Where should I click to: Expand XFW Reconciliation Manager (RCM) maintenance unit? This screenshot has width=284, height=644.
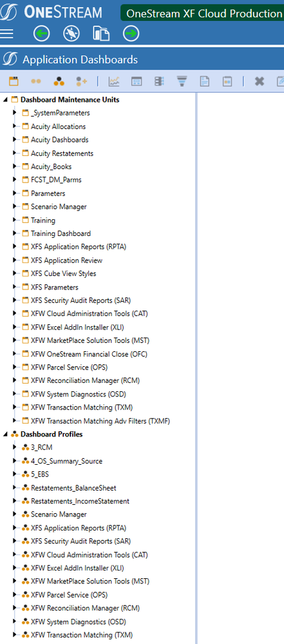(x=15, y=380)
